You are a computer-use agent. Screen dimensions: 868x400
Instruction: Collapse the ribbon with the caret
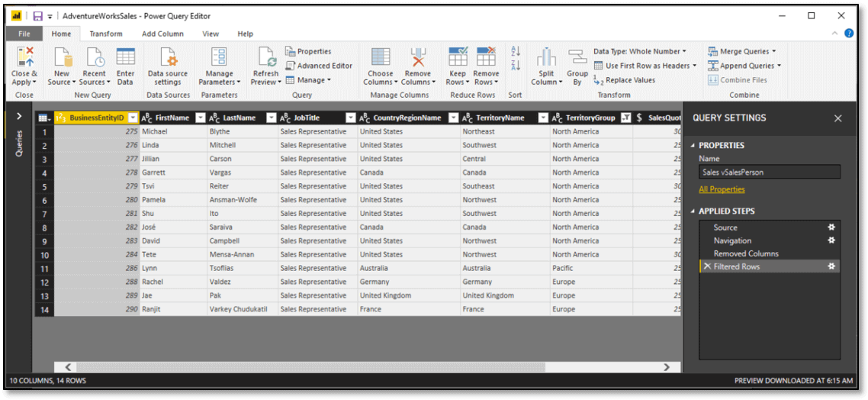[x=835, y=34]
